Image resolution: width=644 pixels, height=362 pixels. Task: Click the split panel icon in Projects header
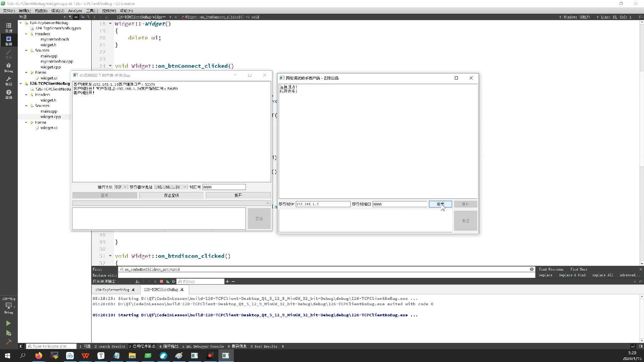(x=82, y=17)
